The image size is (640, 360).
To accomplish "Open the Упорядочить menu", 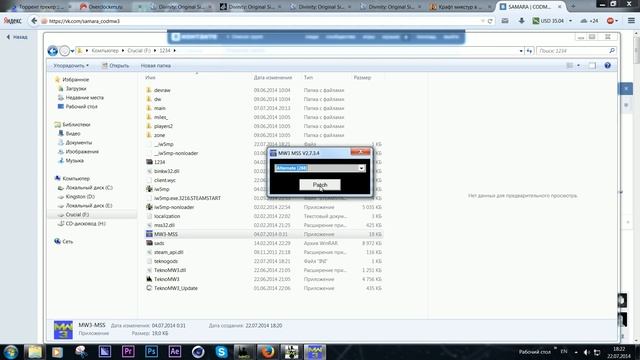I will (71, 65).
